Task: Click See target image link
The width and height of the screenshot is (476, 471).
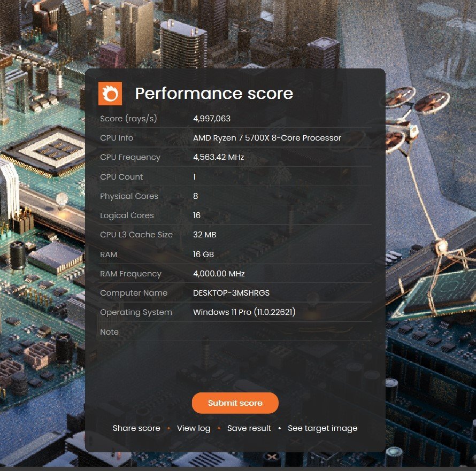Action: 323,428
